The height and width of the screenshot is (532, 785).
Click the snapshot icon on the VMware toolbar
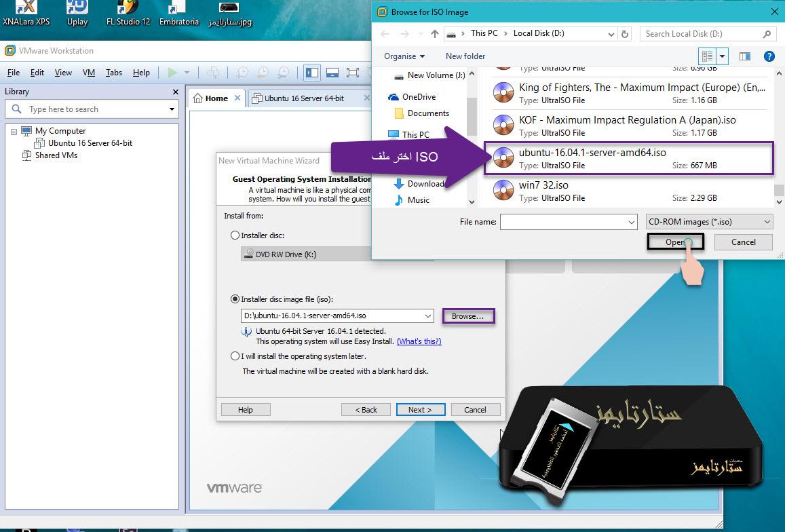(x=243, y=72)
